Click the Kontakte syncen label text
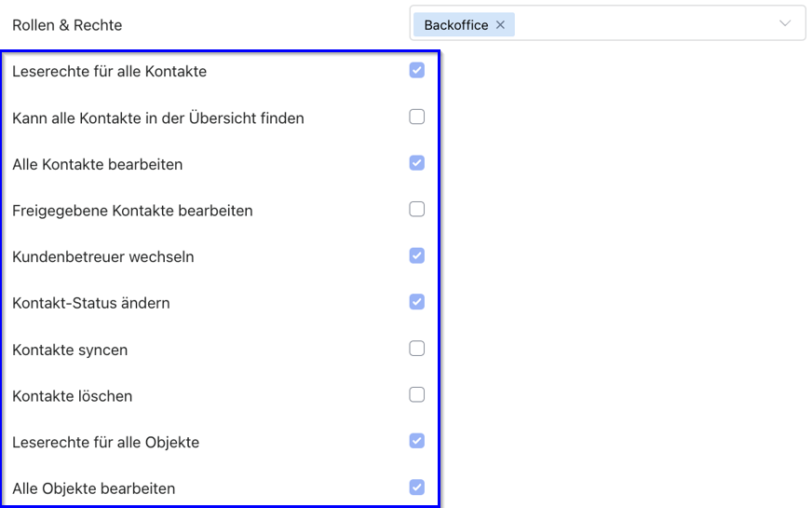This screenshot has width=812, height=508. (x=70, y=350)
